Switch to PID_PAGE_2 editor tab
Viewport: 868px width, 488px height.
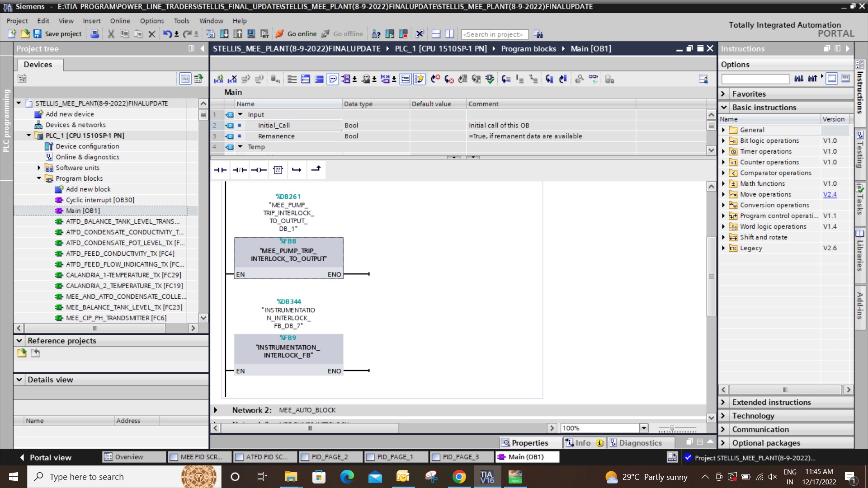click(x=329, y=457)
